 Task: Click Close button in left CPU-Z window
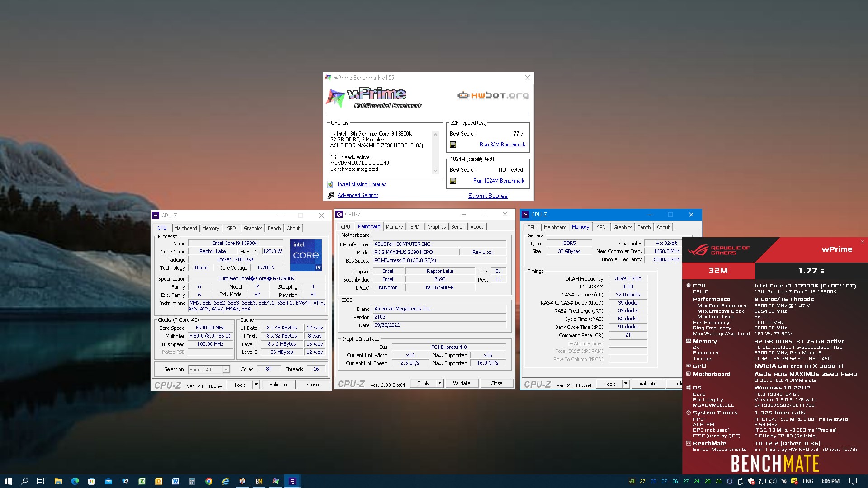313,385
